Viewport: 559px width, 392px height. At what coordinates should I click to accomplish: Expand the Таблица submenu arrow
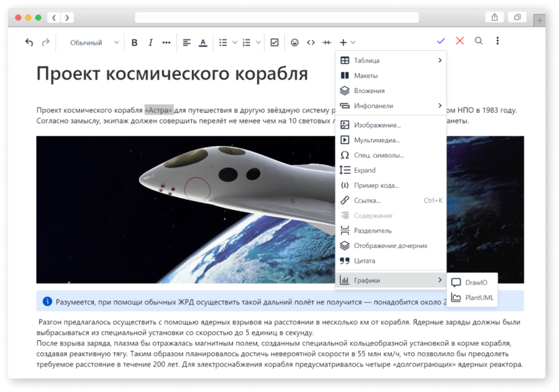click(x=440, y=60)
